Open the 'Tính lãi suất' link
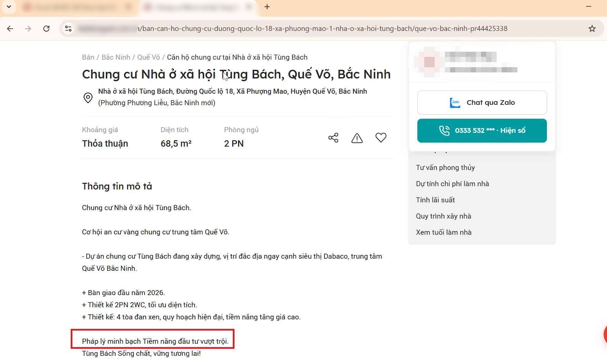 tap(435, 200)
